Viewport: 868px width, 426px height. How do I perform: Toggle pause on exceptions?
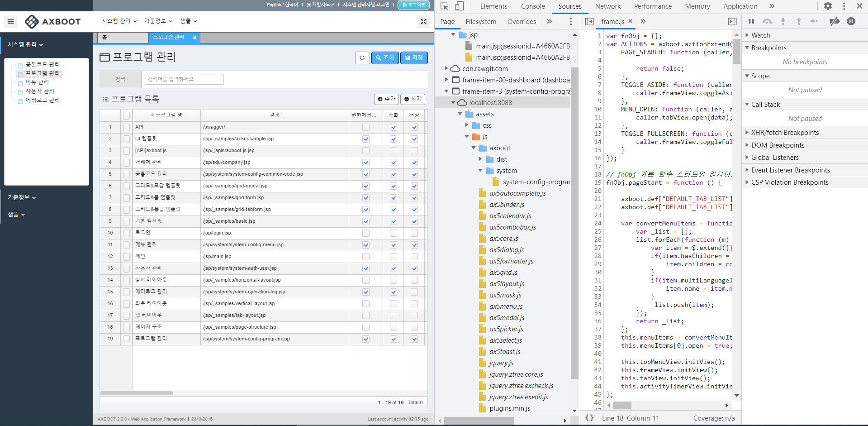(851, 21)
